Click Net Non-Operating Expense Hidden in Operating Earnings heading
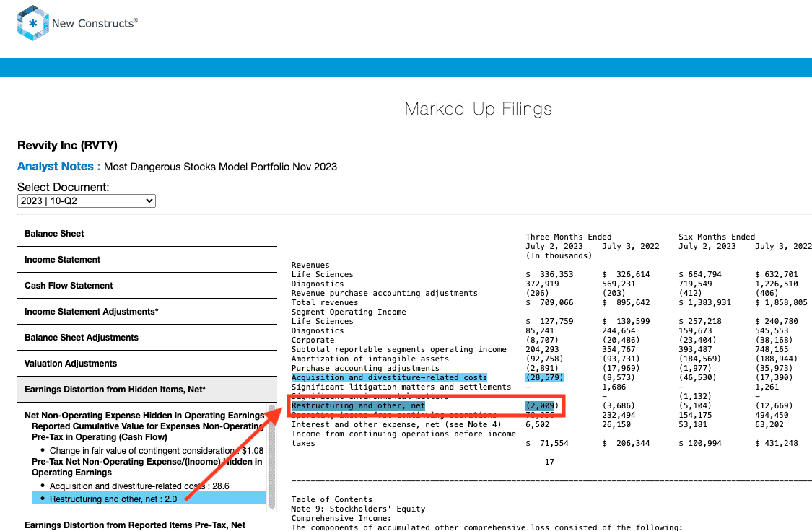The height and width of the screenshot is (531, 812). click(144, 416)
